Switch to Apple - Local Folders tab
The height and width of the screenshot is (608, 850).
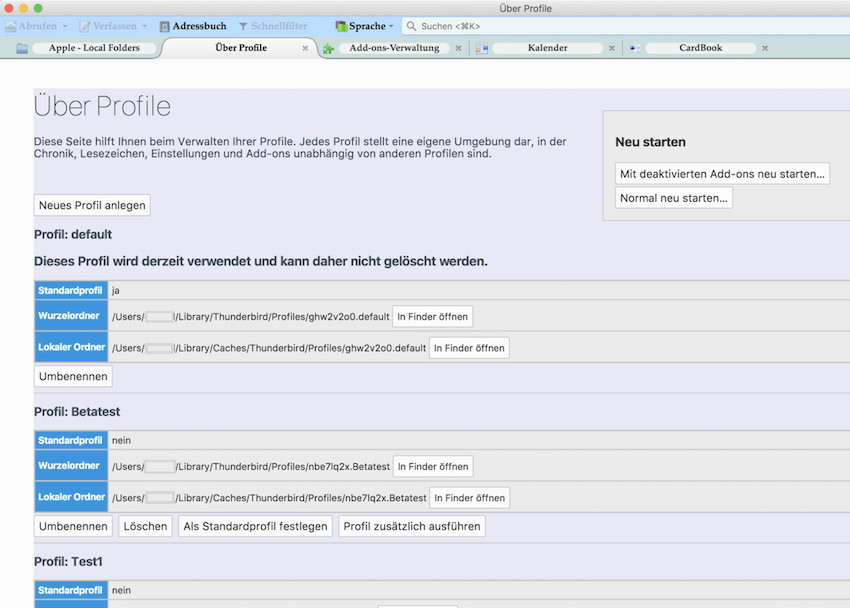pyautogui.click(x=94, y=48)
